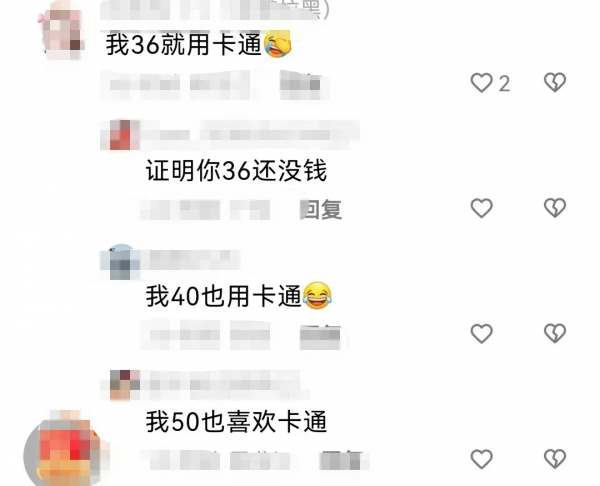The height and width of the screenshot is (486, 600).
Task: Open avatar of top commenter
Action: pyautogui.click(x=62, y=30)
